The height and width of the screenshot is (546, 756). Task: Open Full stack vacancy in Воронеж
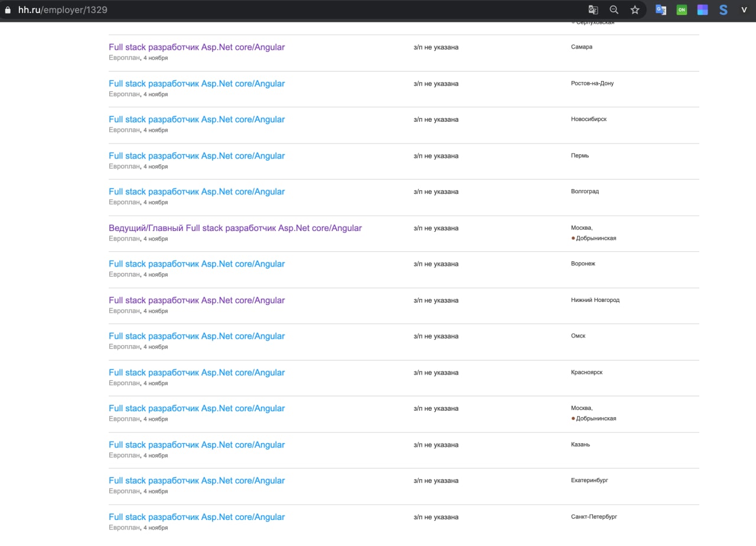[x=197, y=264]
